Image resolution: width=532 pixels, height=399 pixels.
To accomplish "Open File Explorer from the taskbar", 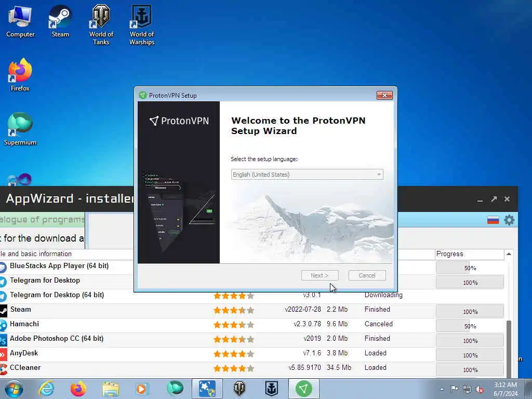I will [x=111, y=389].
